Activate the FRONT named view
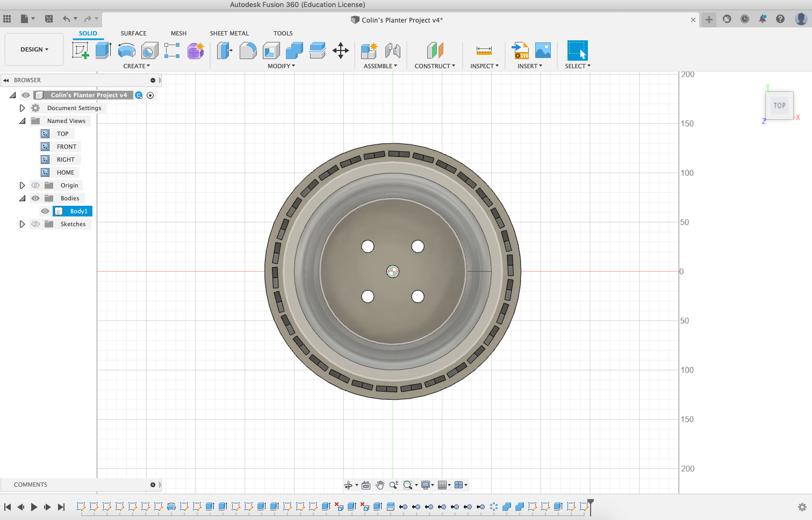 click(x=67, y=146)
